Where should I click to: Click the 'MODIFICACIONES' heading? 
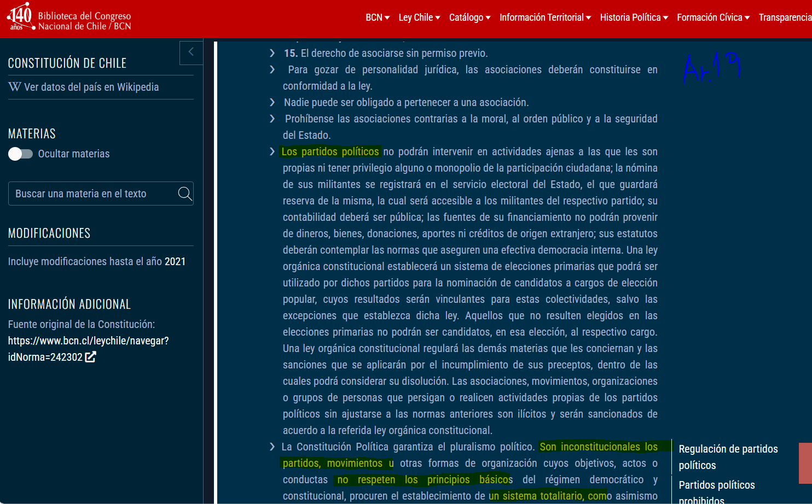pos(49,233)
